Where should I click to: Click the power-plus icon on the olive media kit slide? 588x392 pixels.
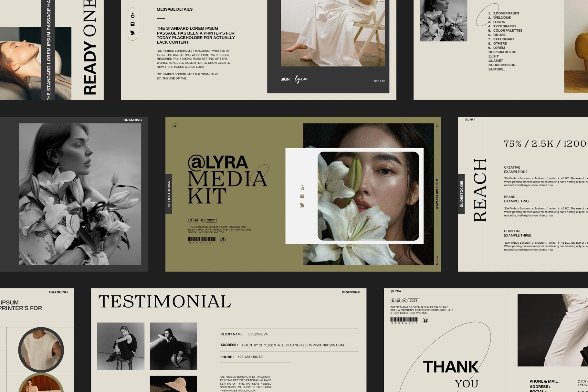(x=301, y=187)
